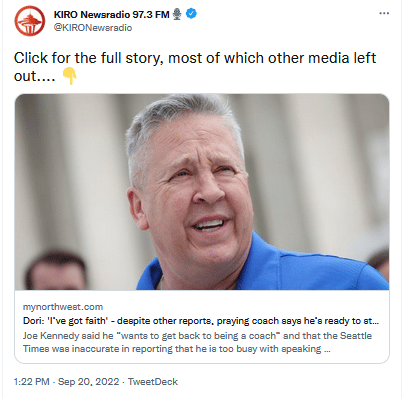Image resolution: width=414 pixels, height=399 pixels.
Task: Click the mynorthwest.com domain link
Action: (x=63, y=307)
